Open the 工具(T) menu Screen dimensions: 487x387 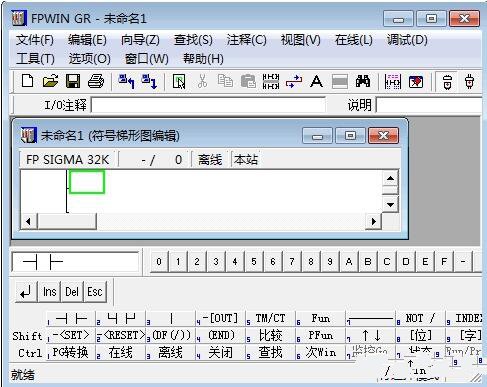[35, 59]
